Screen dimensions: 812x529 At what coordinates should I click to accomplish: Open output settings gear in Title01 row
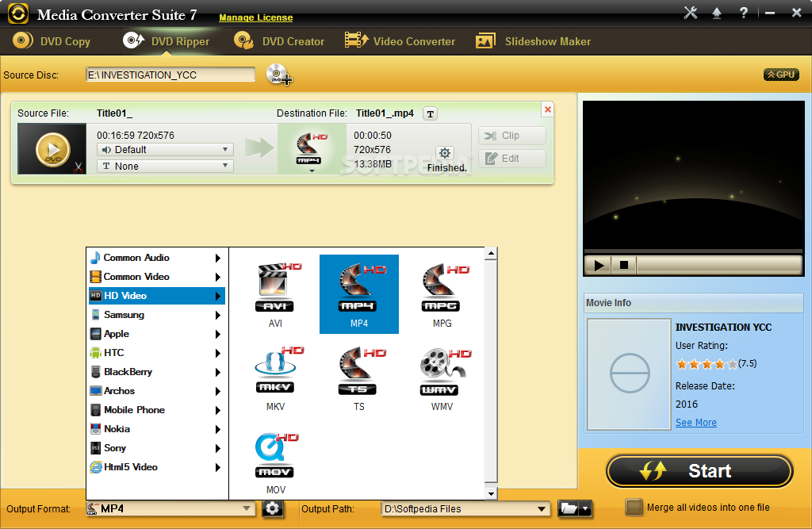444,153
